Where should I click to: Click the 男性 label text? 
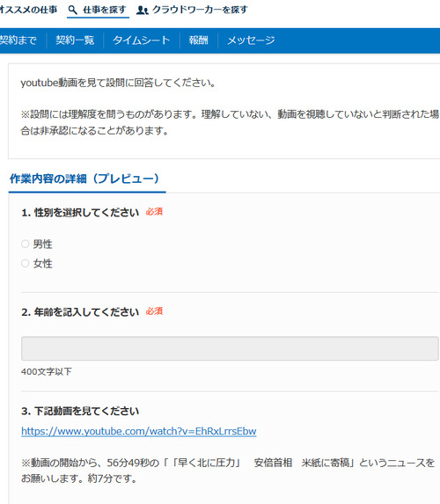point(42,245)
